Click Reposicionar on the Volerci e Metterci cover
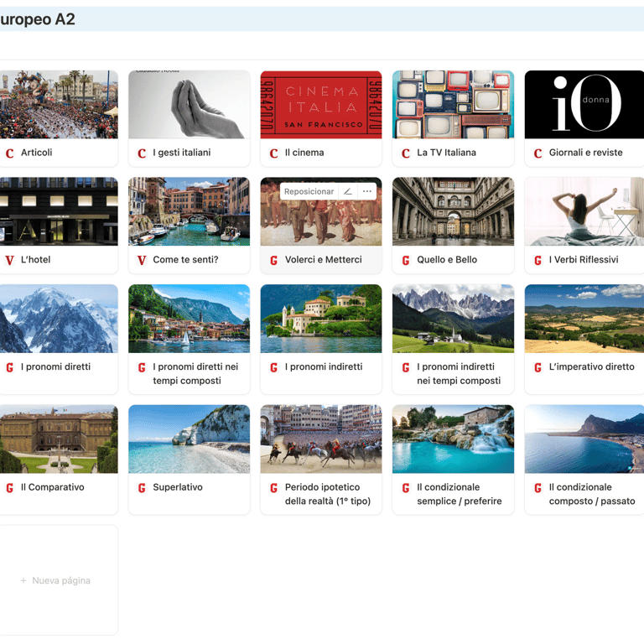644x644 pixels. 309,191
